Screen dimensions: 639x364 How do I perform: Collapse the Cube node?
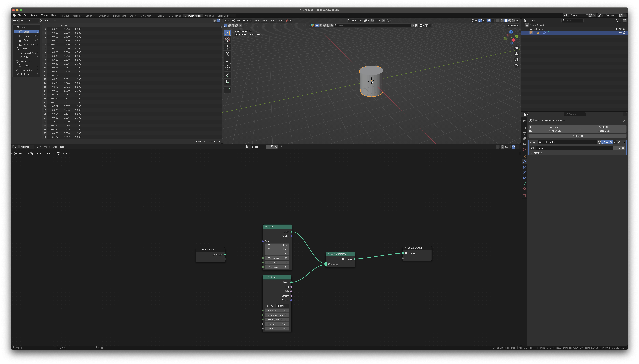coord(266,226)
